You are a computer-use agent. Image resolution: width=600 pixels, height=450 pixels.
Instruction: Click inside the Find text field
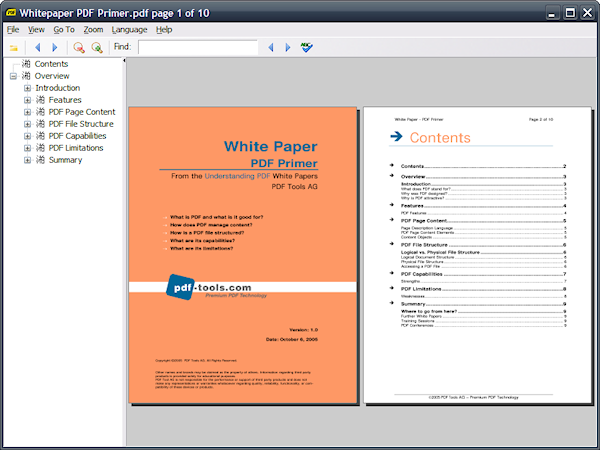198,47
